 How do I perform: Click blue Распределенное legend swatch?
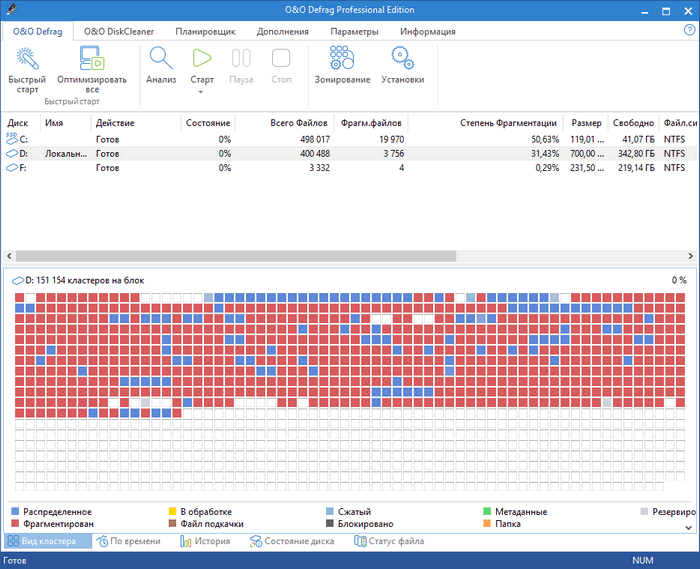tap(15, 511)
